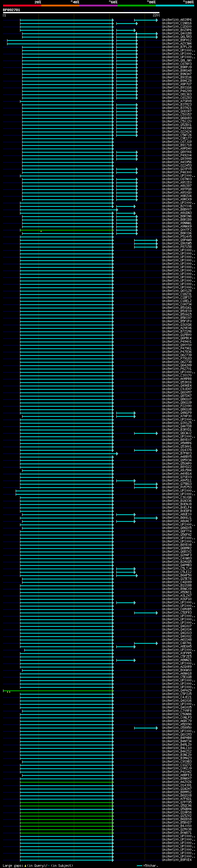
Task: Select the last hit UniRef100_B9PXE4
Action: 177,860
